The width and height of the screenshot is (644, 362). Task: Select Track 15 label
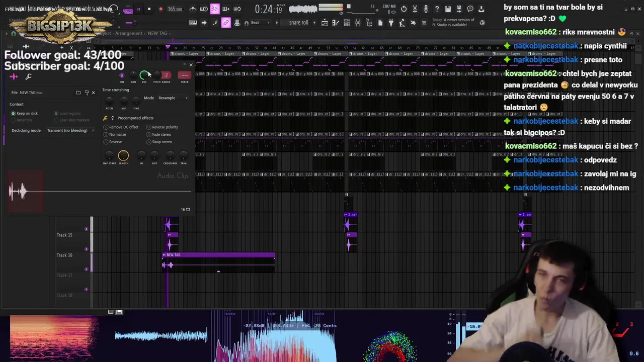[x=64, y=235]
